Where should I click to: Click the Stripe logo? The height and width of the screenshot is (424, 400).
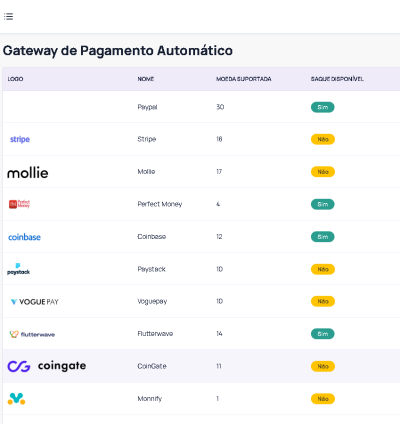coord(20,139)
